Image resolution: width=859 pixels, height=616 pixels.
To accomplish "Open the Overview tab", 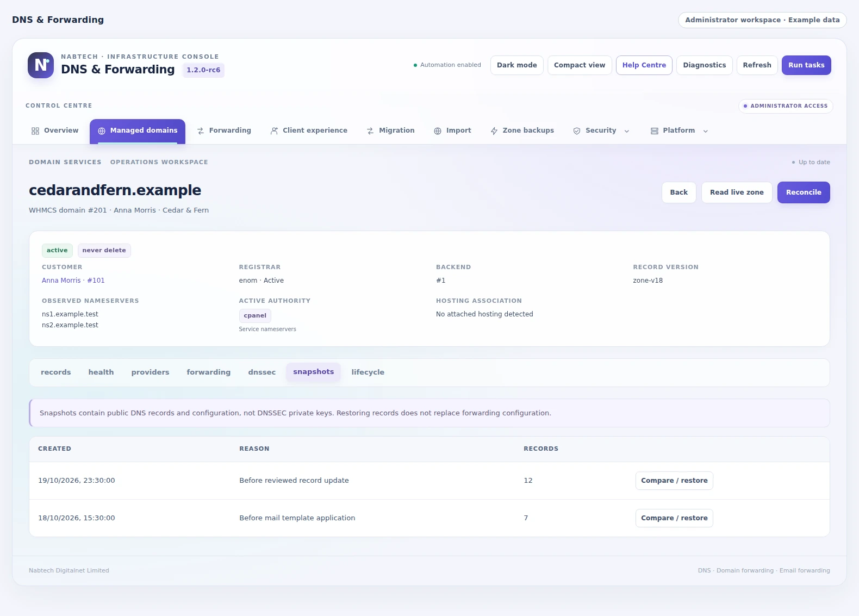I will point(55,131).
